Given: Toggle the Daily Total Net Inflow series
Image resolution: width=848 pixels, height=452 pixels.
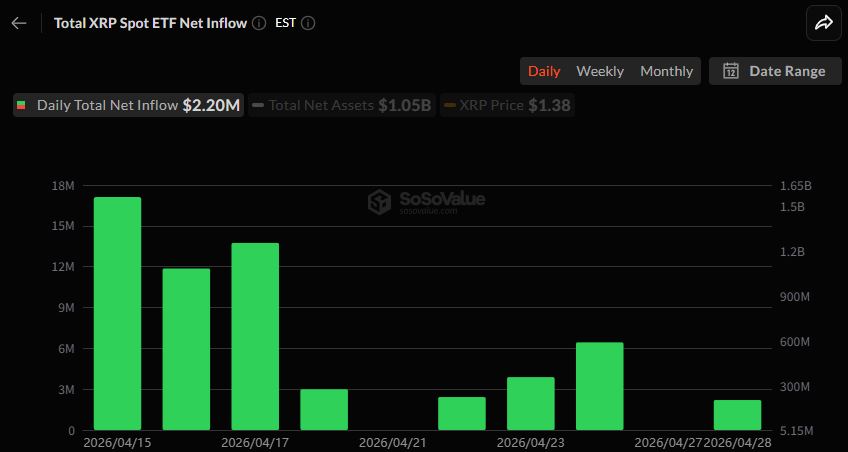Looking at the screenshot, I should coord(129,105).
